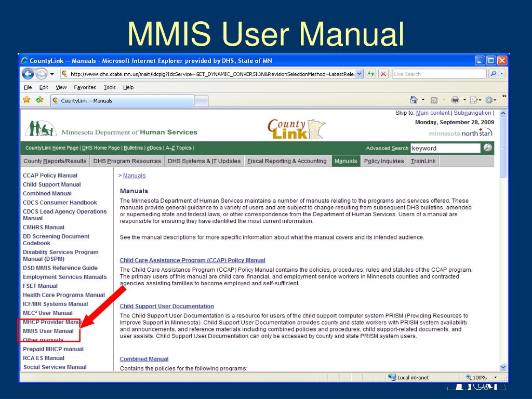
Task: Open the search provider options dropdown
Action: (x=502, y=74)
